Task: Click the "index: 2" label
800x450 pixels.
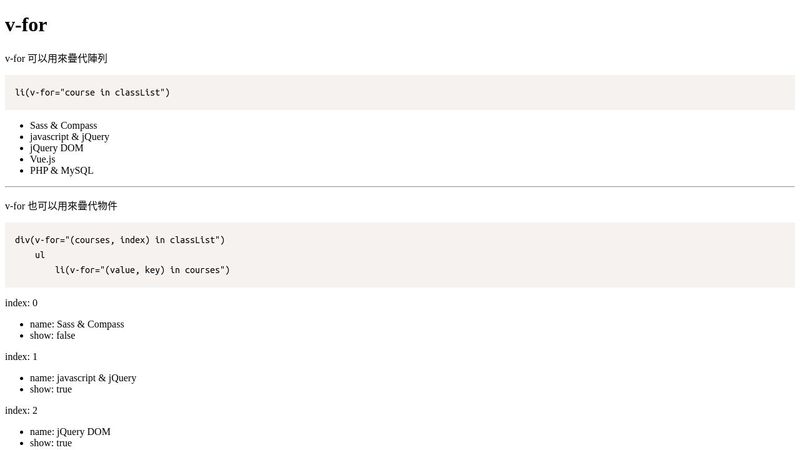Action: [x=21, y=411]
